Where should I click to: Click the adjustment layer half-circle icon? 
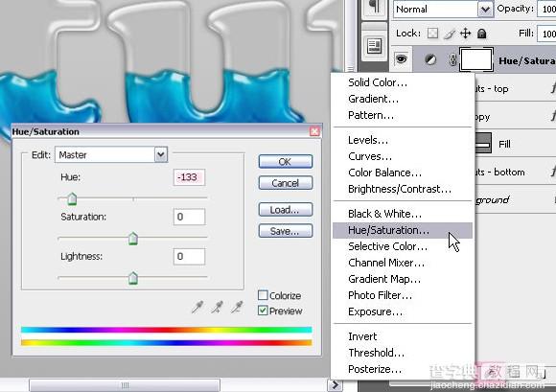[x=430, y=59]
